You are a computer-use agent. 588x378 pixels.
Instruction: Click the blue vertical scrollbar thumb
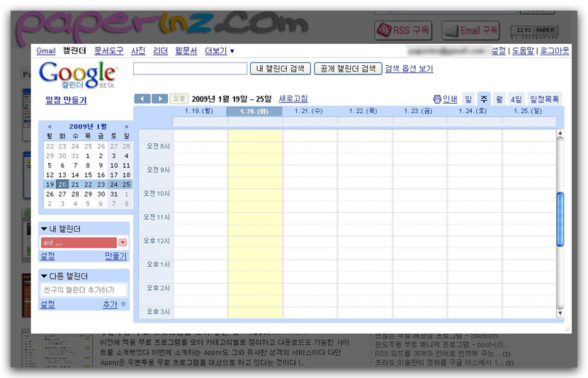coord(560,219)
